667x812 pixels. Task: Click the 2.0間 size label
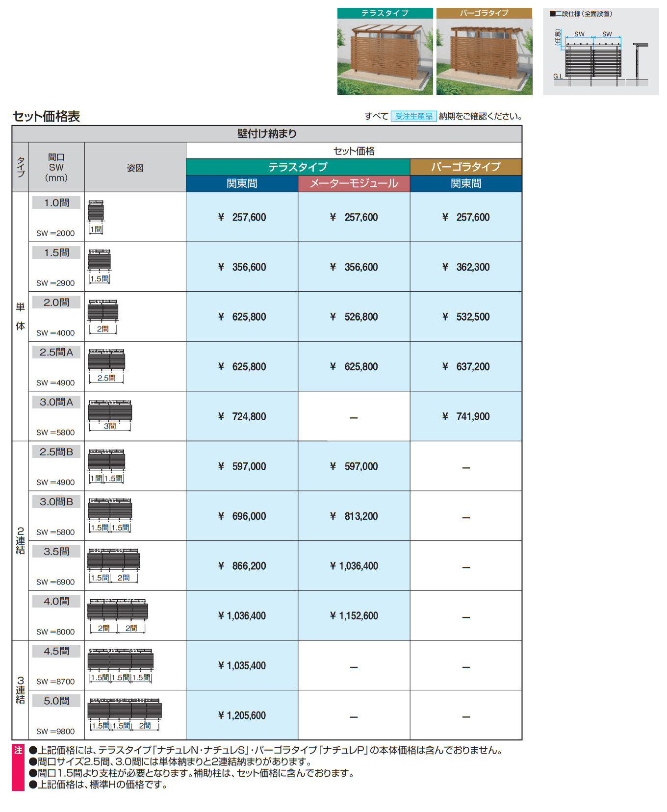click(x=56, y=303)
